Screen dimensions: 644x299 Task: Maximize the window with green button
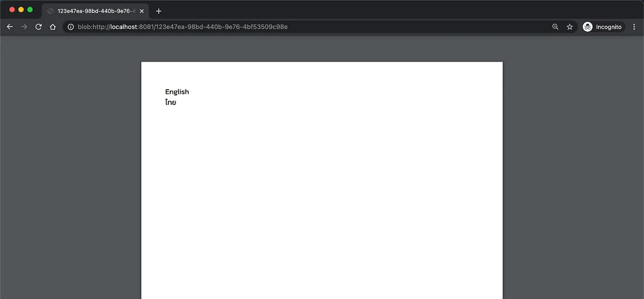30,10
